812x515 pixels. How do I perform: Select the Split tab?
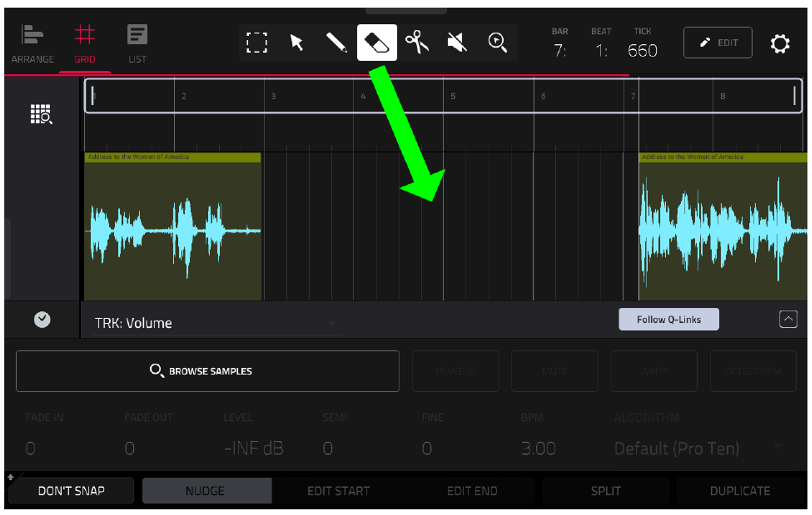(606, 491)
